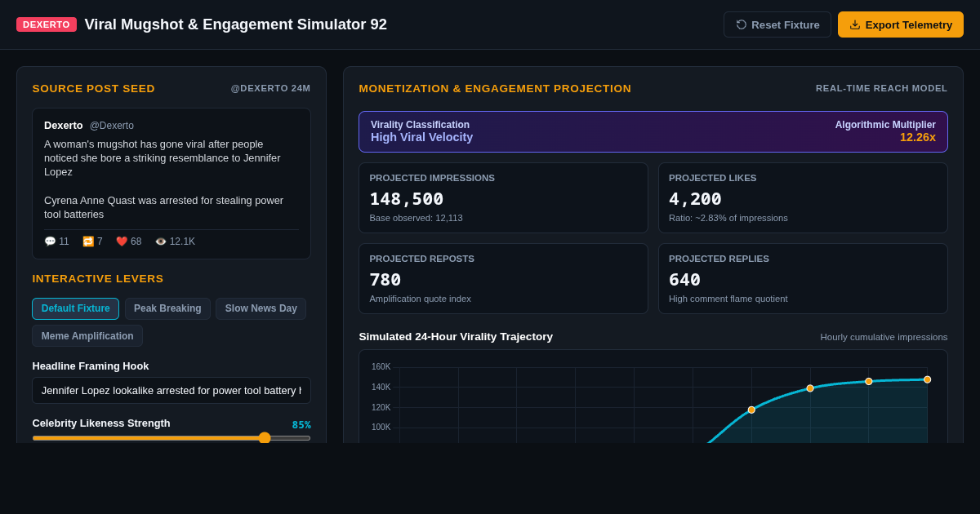Click the Dexerto author name
This screenshot has width=980, height=514.
pyautogui.click(x=64, y=126)
